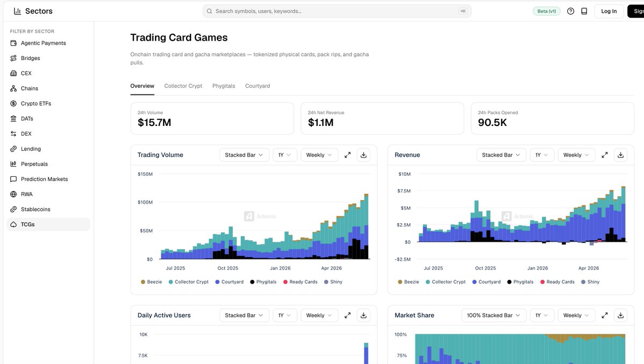Download the Trading Volume chart data

[x=363, y=155]
